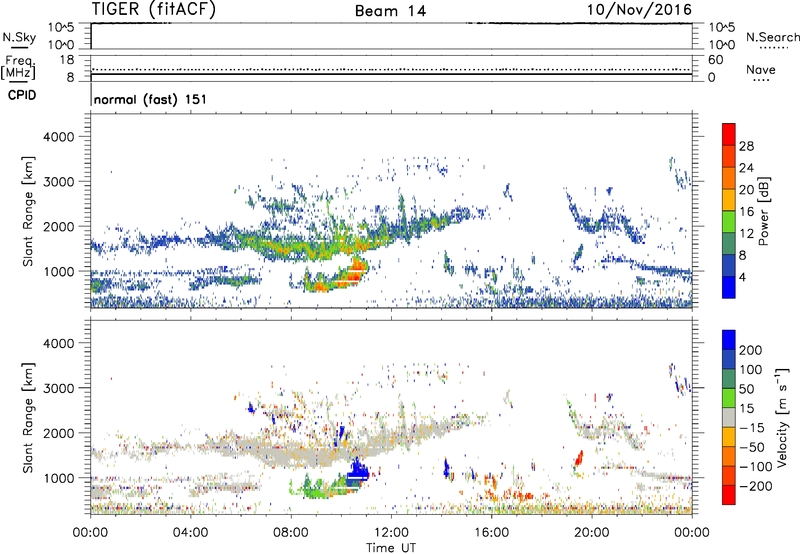Click the '50' tick on the velocity colorbar
800x554 pixels.
(746, 389)
